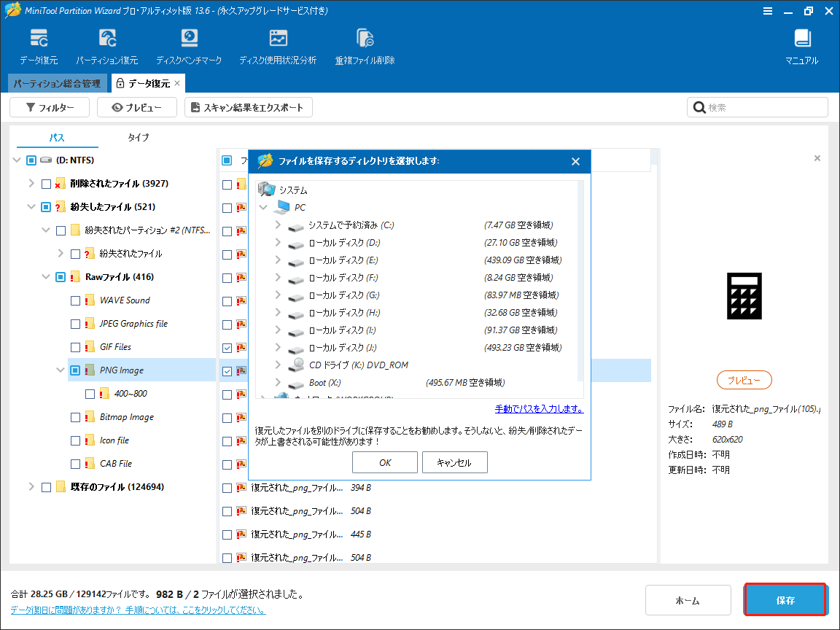
Task: Collapse the Rawファイル (416) node
Action: [46, 277]
